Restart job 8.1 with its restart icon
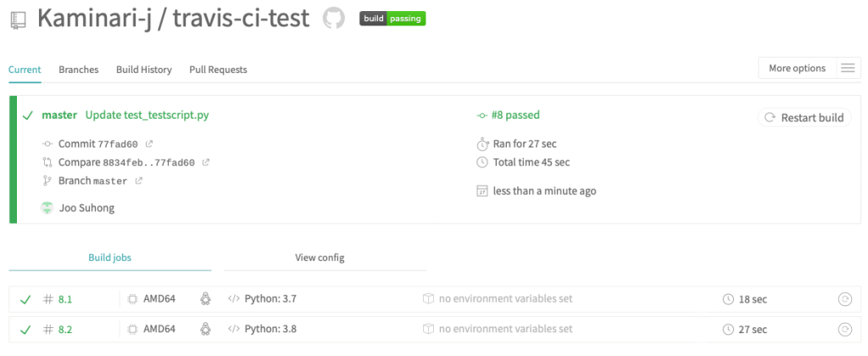This screenshot has height=356, width=868. (x=845, y=299)
